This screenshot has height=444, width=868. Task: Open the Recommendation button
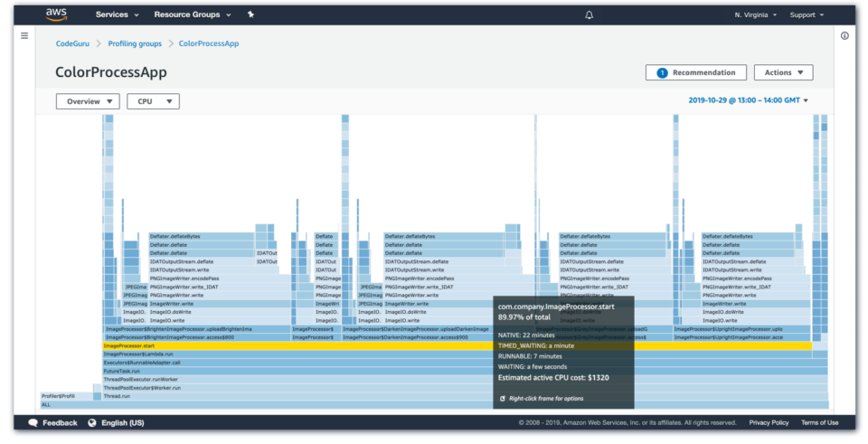696,72
